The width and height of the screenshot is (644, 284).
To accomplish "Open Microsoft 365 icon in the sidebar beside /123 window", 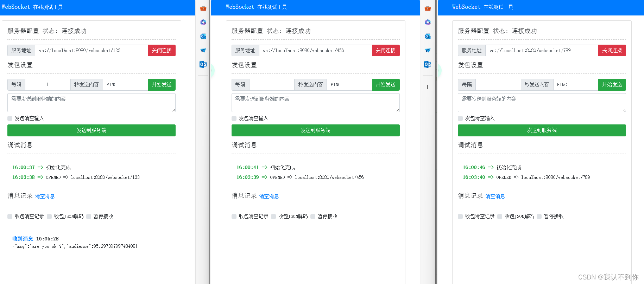I will pyautogui.click(x=203, y=22).
